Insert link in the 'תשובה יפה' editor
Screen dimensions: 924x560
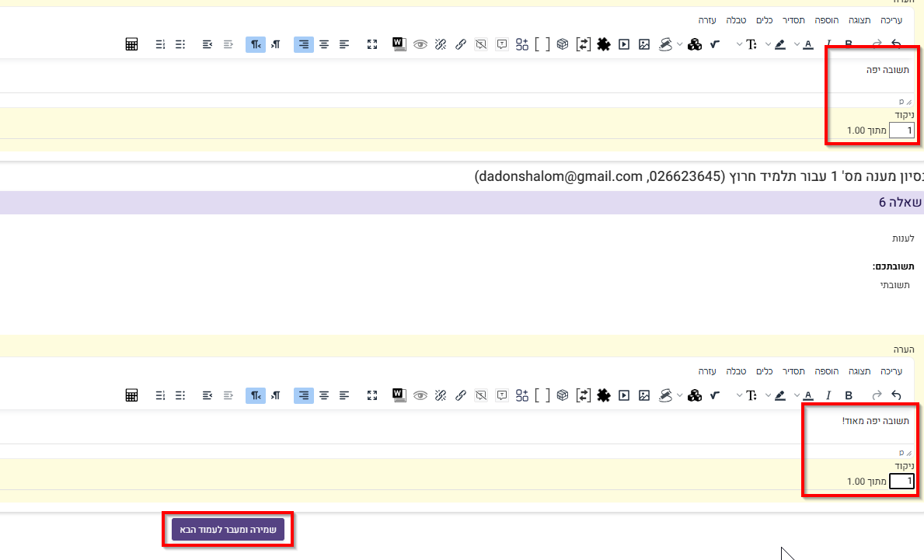coord(461,44)
